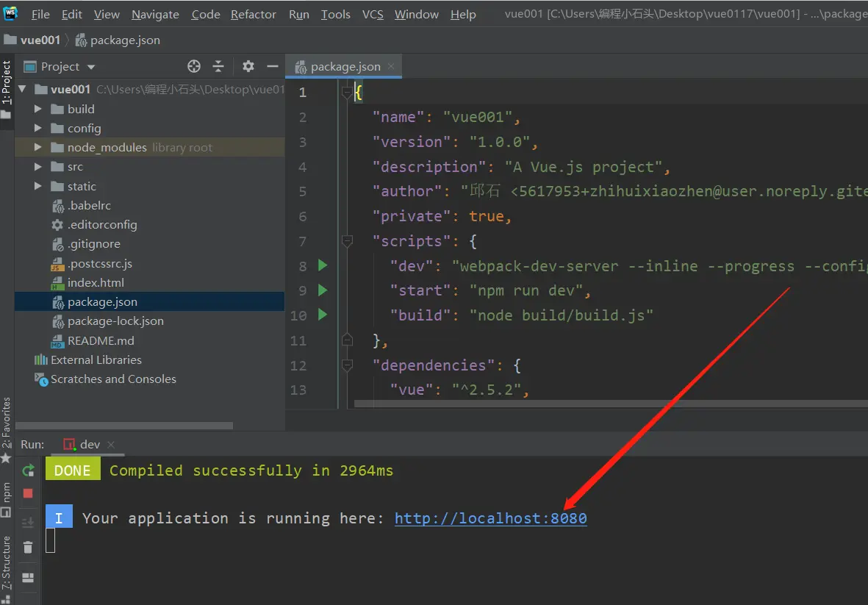Clear run console with trash icon
This screenshot has width=868, height=605.
click(x=28, y=547)
